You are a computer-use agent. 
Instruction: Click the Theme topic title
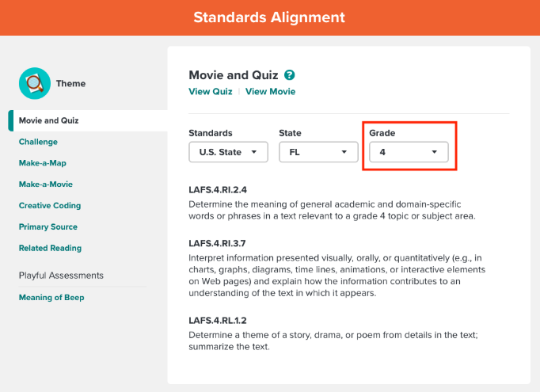point(71,84)
